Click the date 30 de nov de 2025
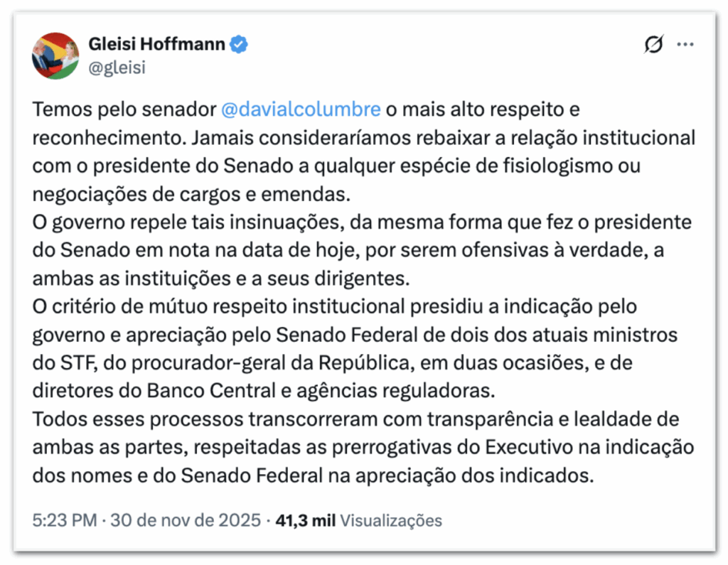 pos(186,520)
